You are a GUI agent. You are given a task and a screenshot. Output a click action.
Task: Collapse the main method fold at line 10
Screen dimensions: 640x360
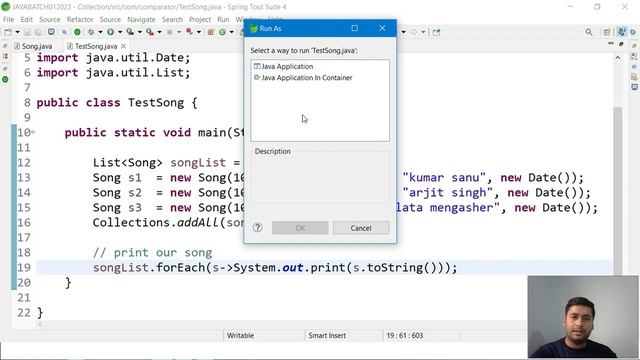click(33, 132)
